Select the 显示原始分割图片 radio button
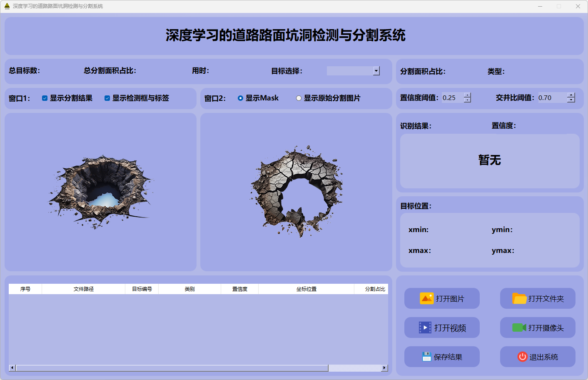This screenshot has width=588, height=380. click(x=299, y=98)
